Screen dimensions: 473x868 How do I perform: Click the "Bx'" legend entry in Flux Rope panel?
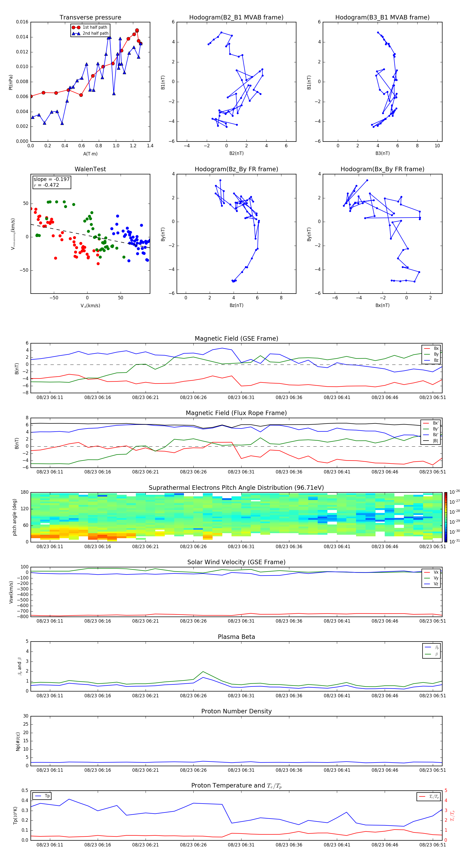point(431,423)
